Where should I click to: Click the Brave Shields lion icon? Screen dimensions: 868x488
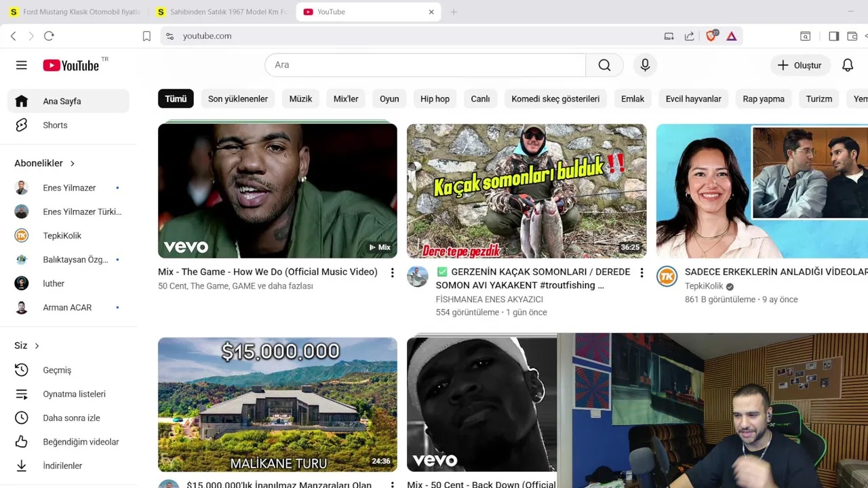tap(711, 36)
